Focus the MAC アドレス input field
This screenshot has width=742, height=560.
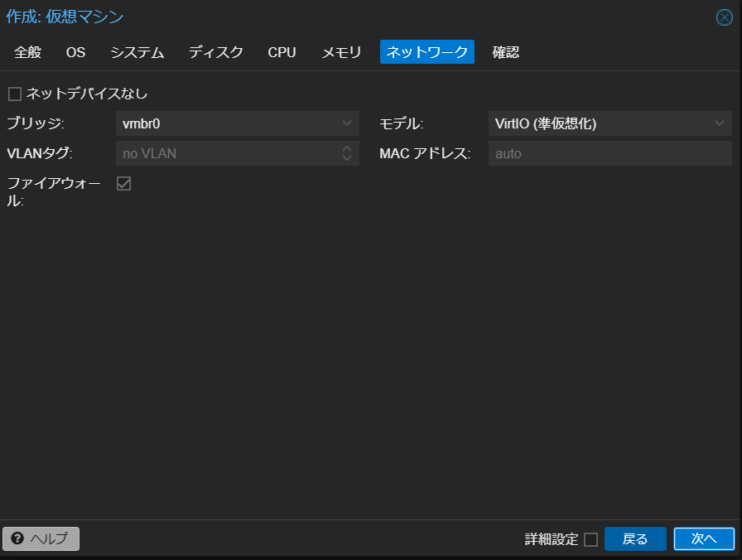[610, 153]
